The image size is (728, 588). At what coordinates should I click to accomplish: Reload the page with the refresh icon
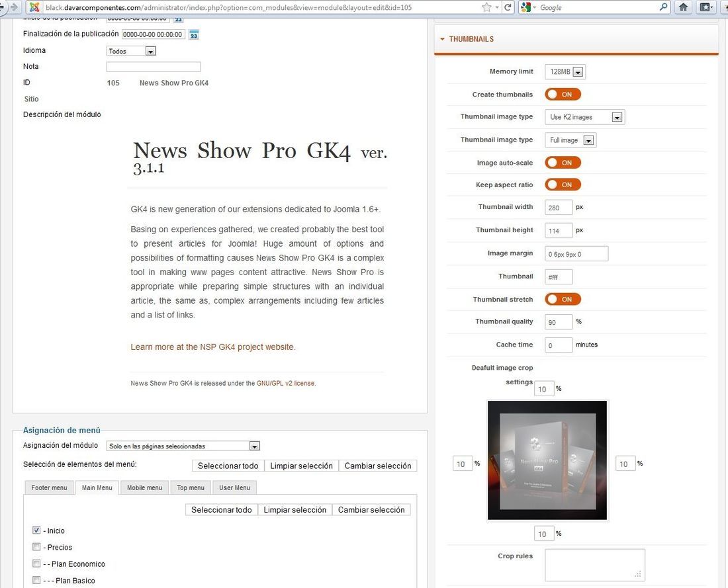[508, 7]
